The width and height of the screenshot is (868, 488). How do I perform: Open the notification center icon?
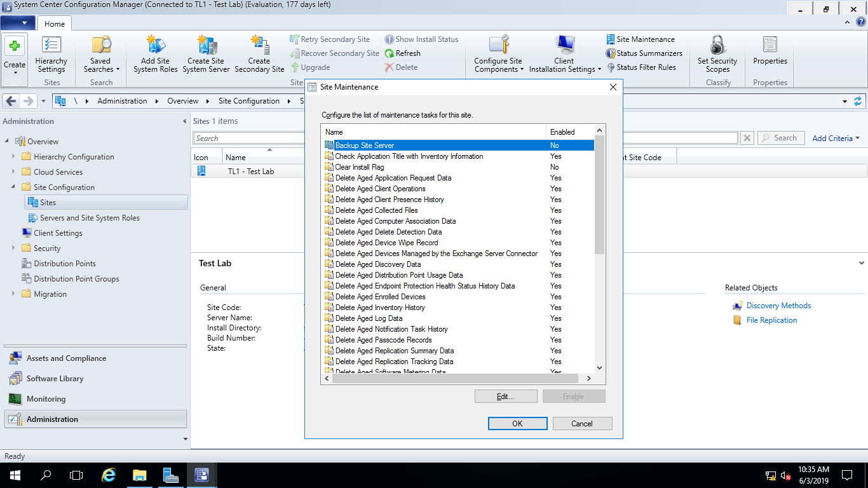pyautogui.click(x=847, y=475)
